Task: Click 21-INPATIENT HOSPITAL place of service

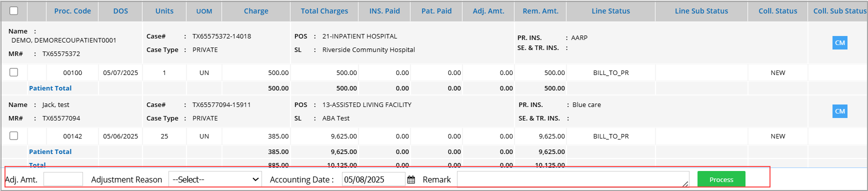Action: [360, 36]
